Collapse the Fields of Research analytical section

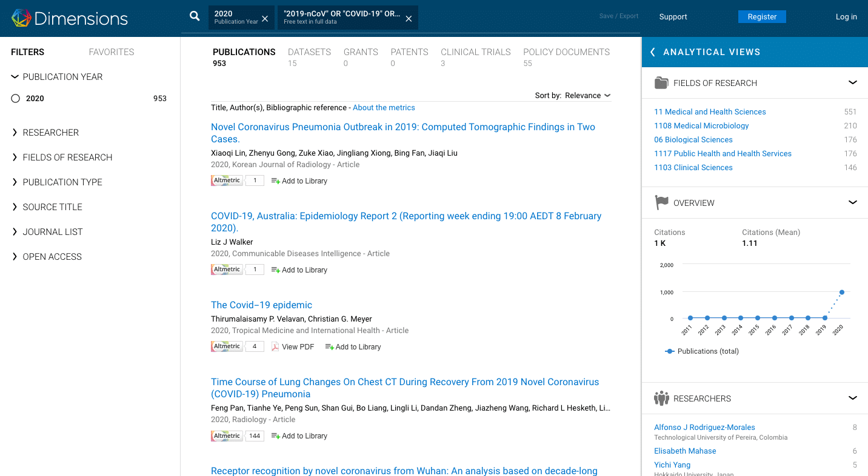tap(852, 83)
